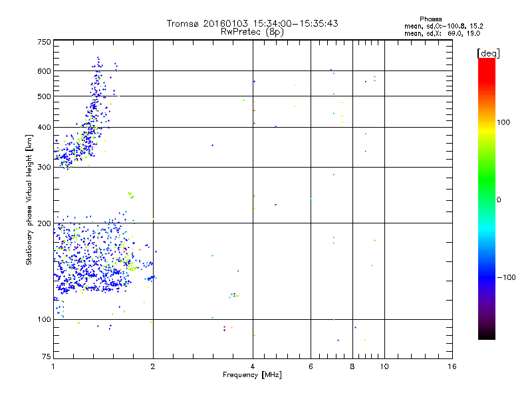Screen dimensions: 532x399
Task: Click the '[deg]' colorbar unit label
Action: tap(488, 53)
